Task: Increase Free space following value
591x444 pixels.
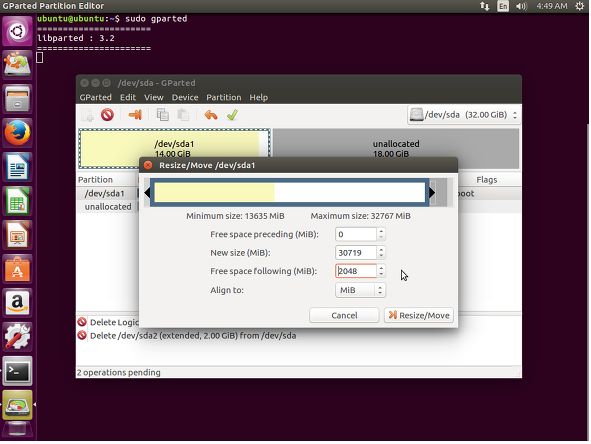Action: (381, 268)
